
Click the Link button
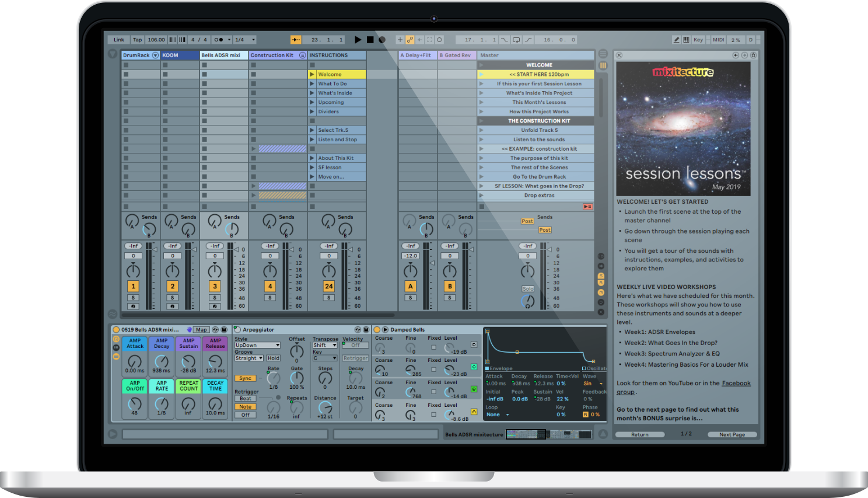coord(119,40)
